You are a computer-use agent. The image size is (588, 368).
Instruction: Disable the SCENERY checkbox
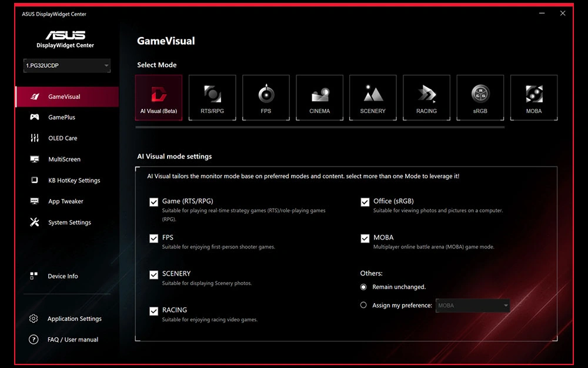point(153,275)
